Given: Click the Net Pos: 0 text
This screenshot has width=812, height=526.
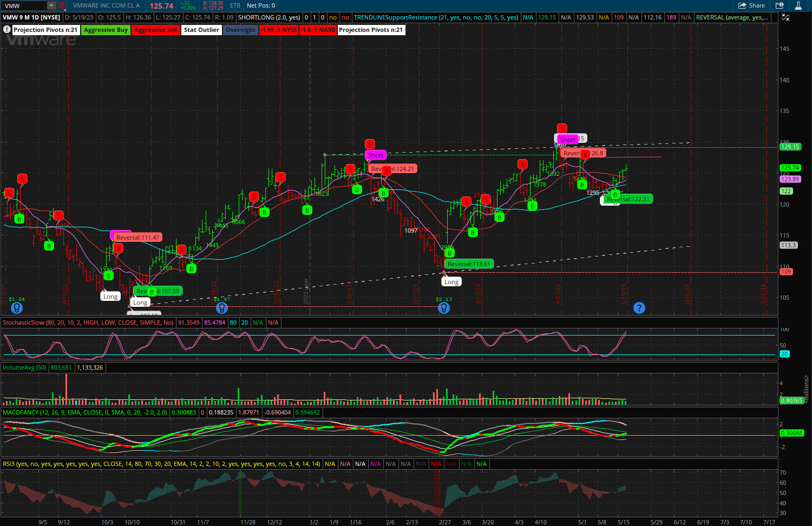Looking at the screenshot, I should (x=261, y=5).
